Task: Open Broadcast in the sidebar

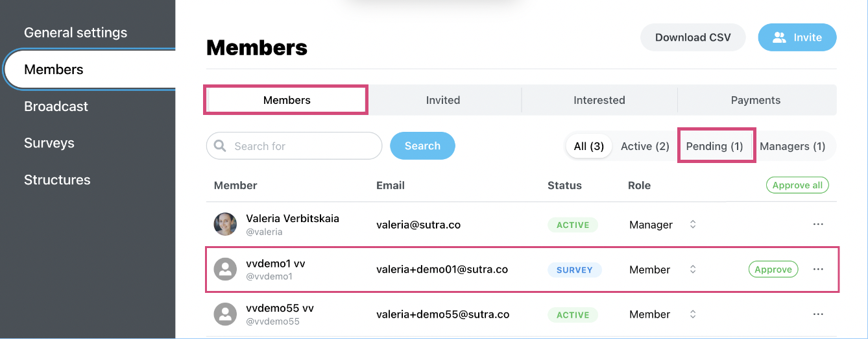Action: click(56, 107)
